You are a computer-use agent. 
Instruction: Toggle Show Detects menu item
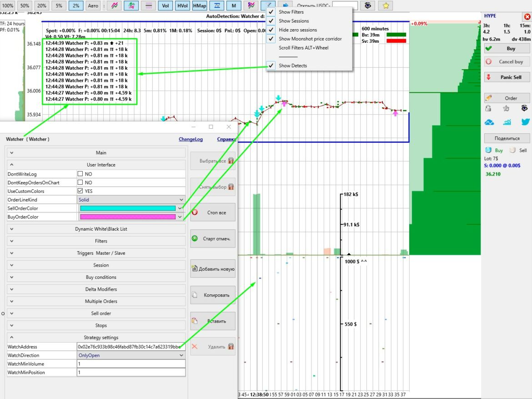[292, 66]
